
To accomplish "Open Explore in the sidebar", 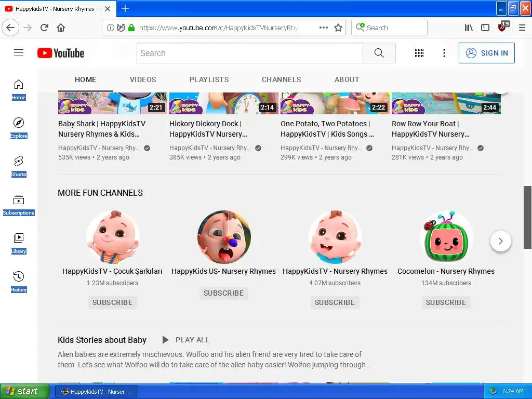I will point(19,128).
